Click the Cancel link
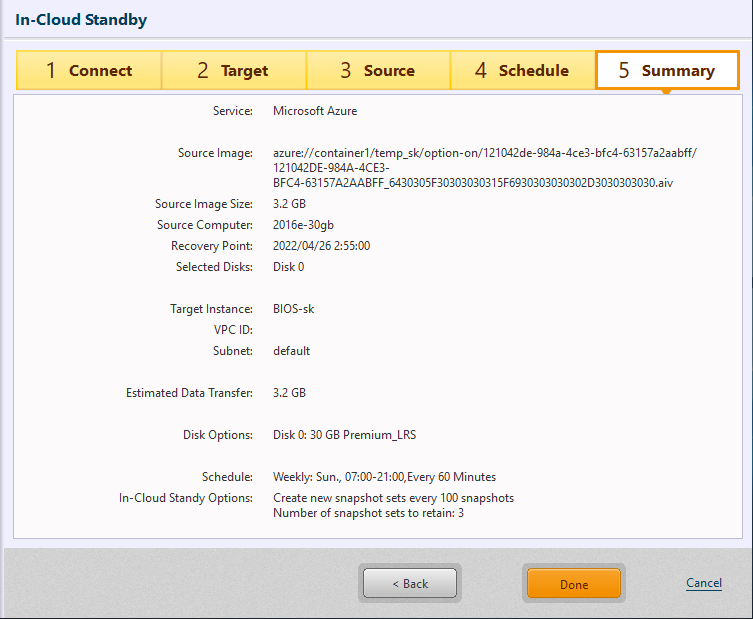Viewport: 753px width, 619px height. (x=704, y=583)
